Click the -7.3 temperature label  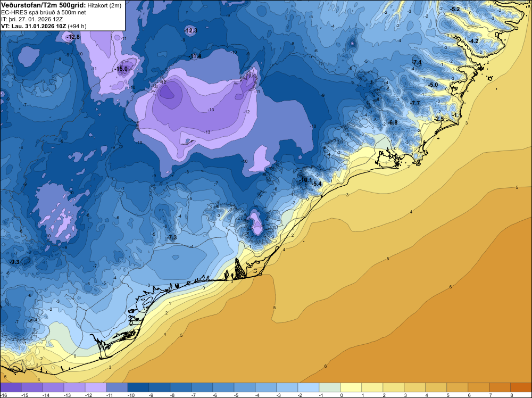172,237
